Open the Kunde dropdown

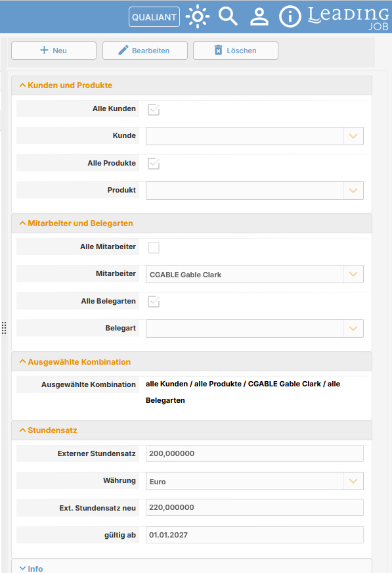254,136
